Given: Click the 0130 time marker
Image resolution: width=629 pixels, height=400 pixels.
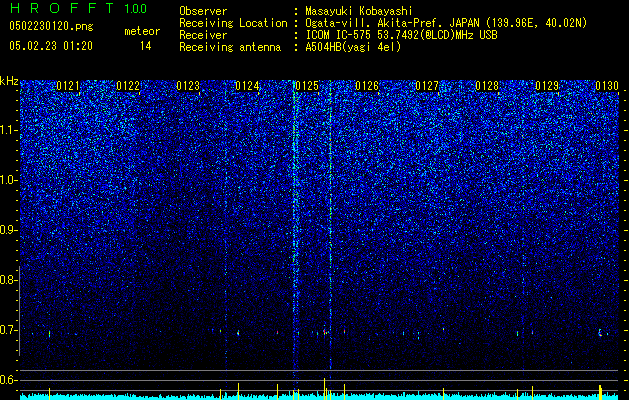Looking at the screenshot, I should point(607,86).
